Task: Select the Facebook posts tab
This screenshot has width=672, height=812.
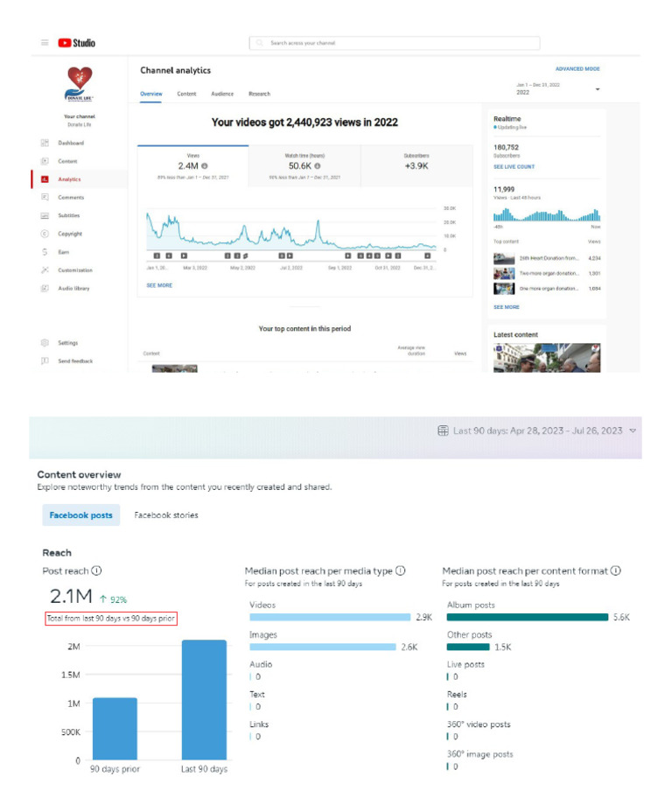Action: (80, 515)
